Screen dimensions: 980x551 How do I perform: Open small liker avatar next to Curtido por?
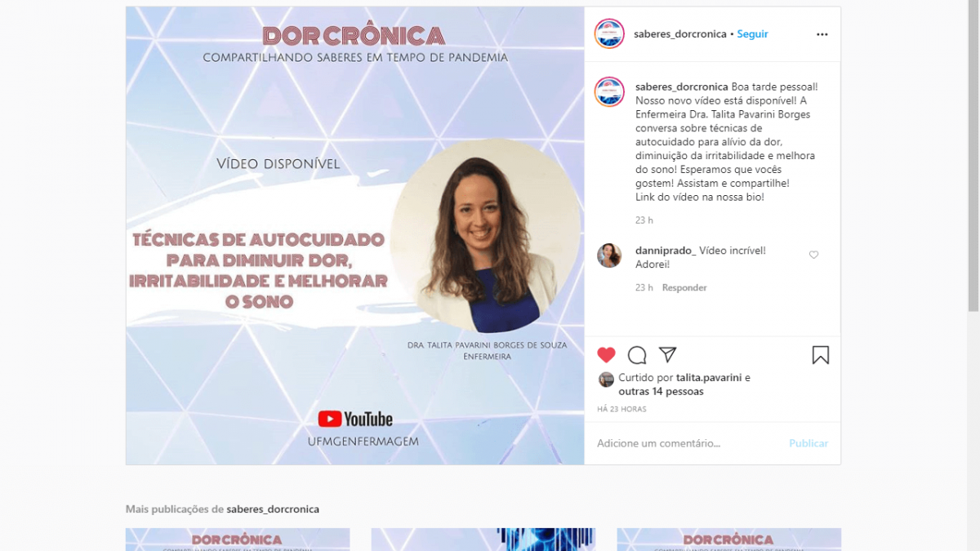pyautogui.click(x=606, y=380)
